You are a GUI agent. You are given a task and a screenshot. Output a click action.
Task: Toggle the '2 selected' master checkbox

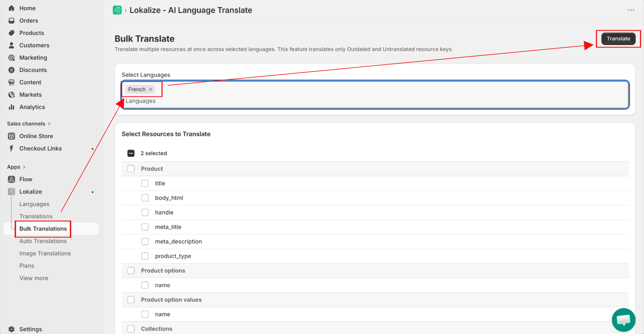pos(131,153)
